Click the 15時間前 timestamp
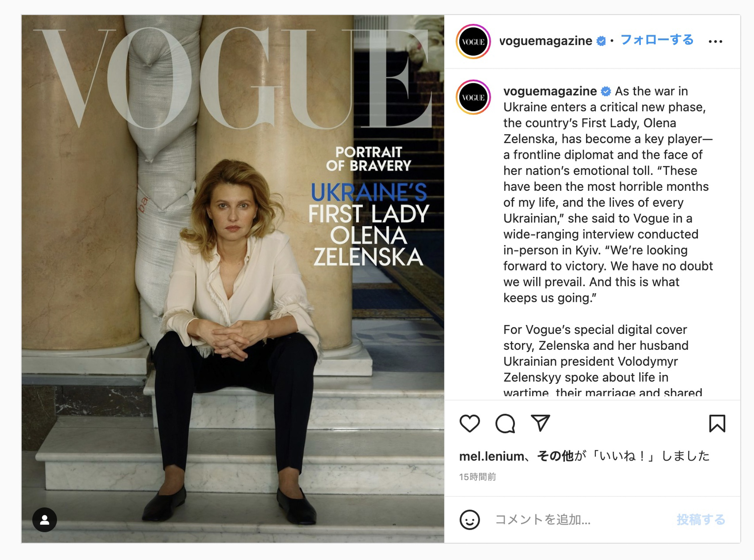 (x=477, y=477)
